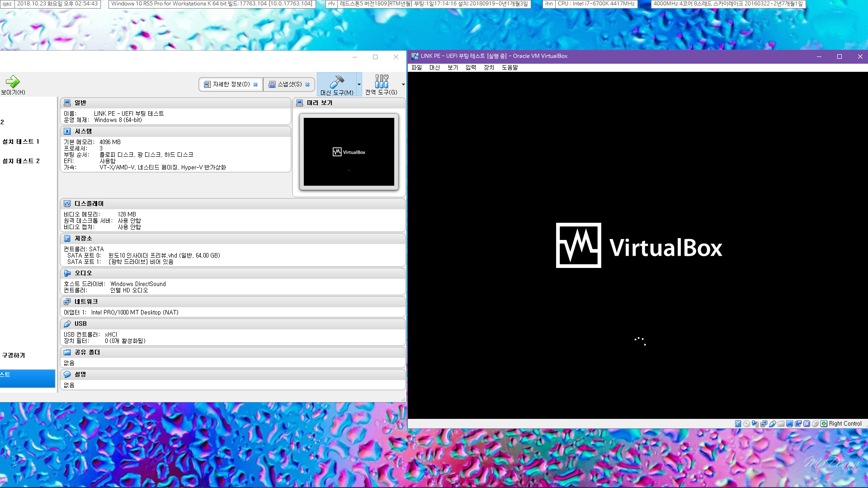Image resolution: width=868 pixels, height=488 pixels.
Task: Open Display (디스플레이) settings header link
Action: pos(89,203)
